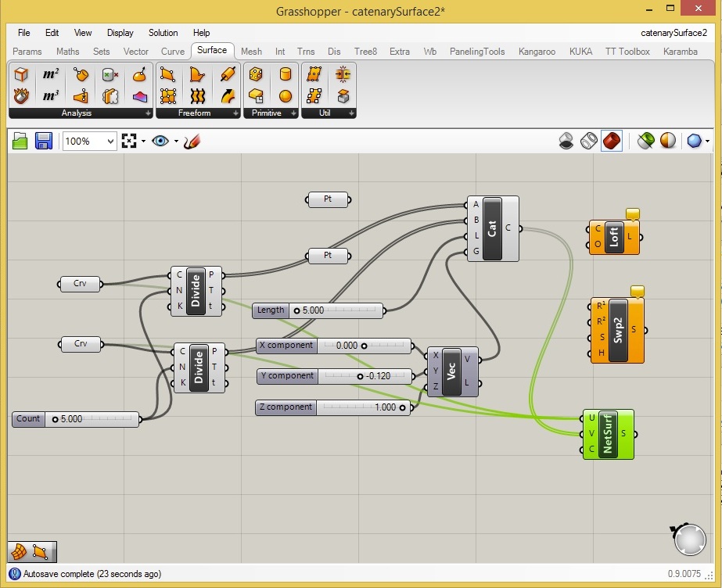Click the Save file icon in the canvas toolbar
This screenshot has height=588, width=722.
tap(43, 142)
